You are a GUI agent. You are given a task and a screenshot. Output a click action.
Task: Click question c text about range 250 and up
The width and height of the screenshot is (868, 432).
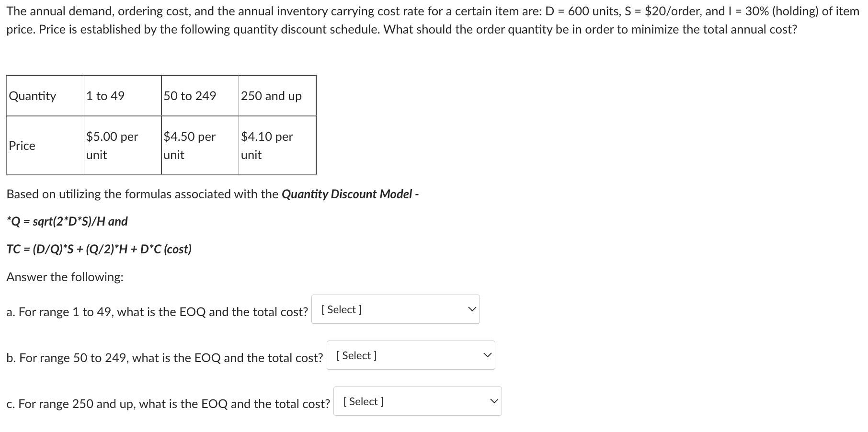tap(168, 404)
